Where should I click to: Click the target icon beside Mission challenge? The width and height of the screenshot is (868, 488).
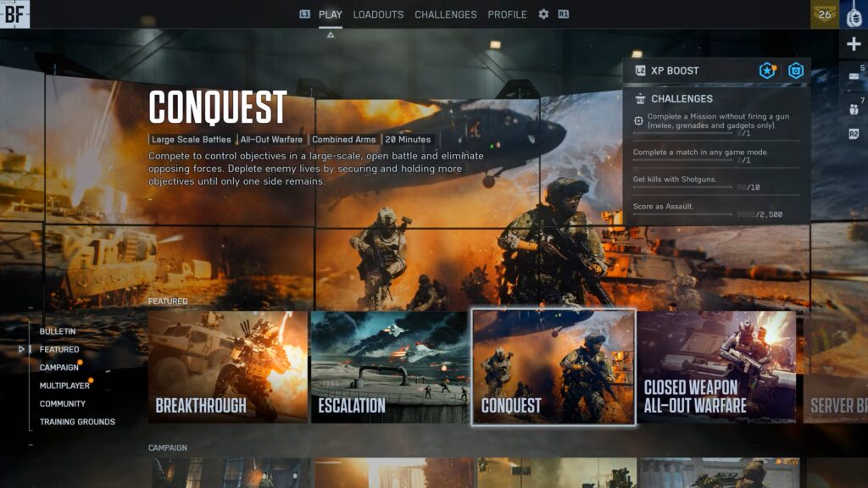(638, 120)
